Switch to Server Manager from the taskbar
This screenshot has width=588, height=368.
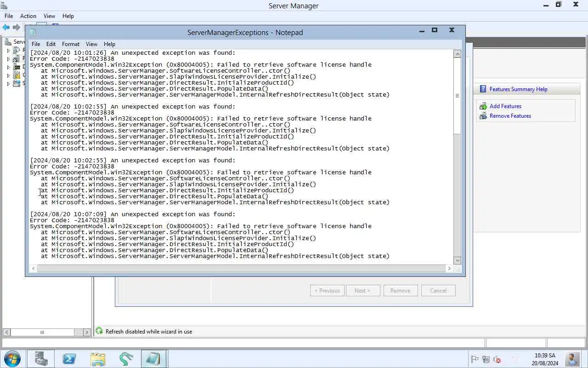(x=41, y=359)
